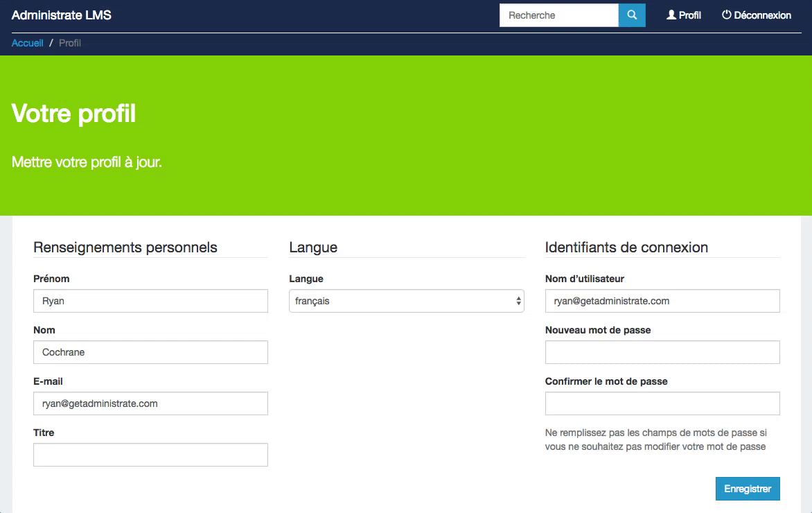Open the Langue dropdown

[407, 301]
